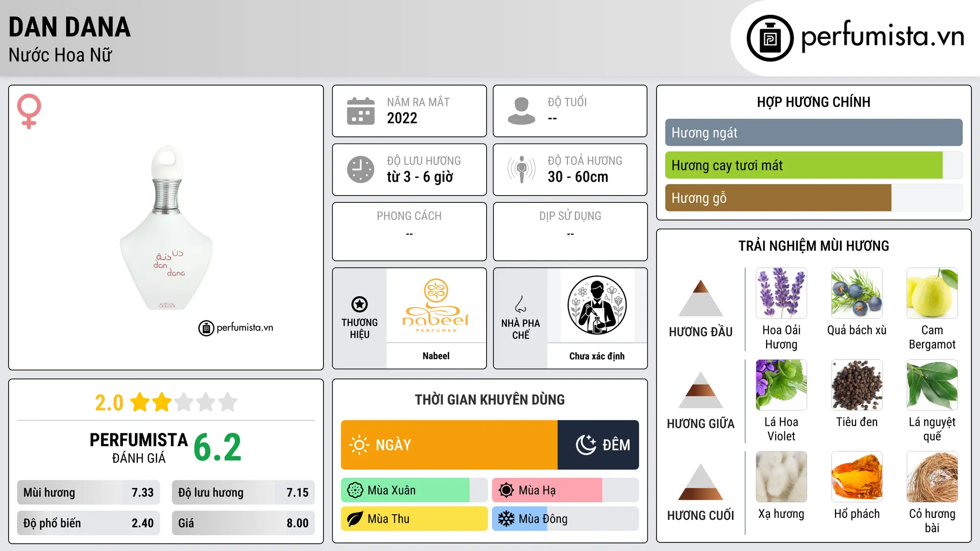Click the launch year 2022 value
This screenshot has height=551, width=980.
[402, 118]
